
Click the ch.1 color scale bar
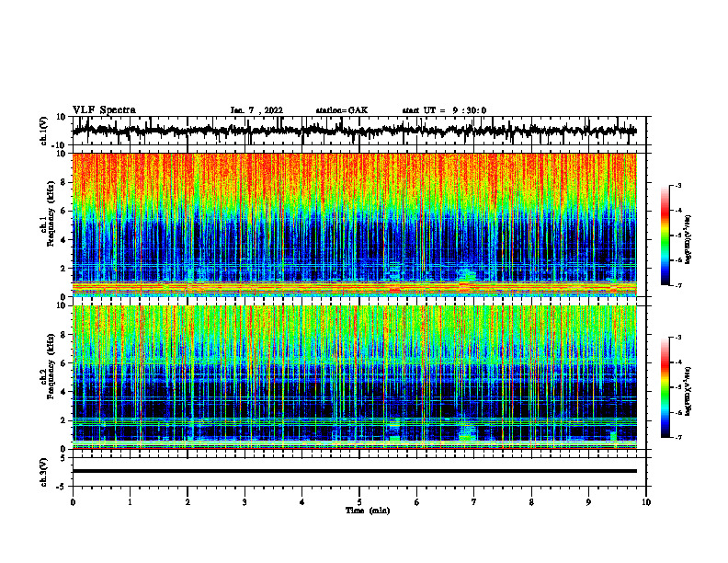(665, 236)
